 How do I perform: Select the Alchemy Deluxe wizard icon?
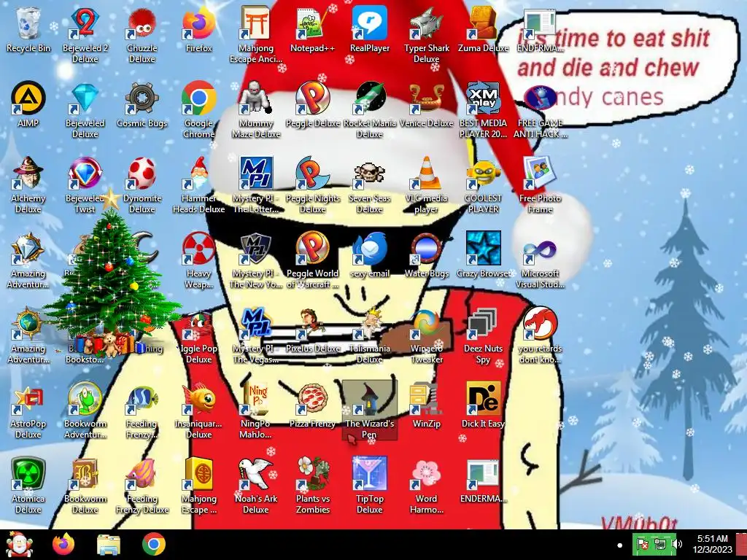[28, 184]
